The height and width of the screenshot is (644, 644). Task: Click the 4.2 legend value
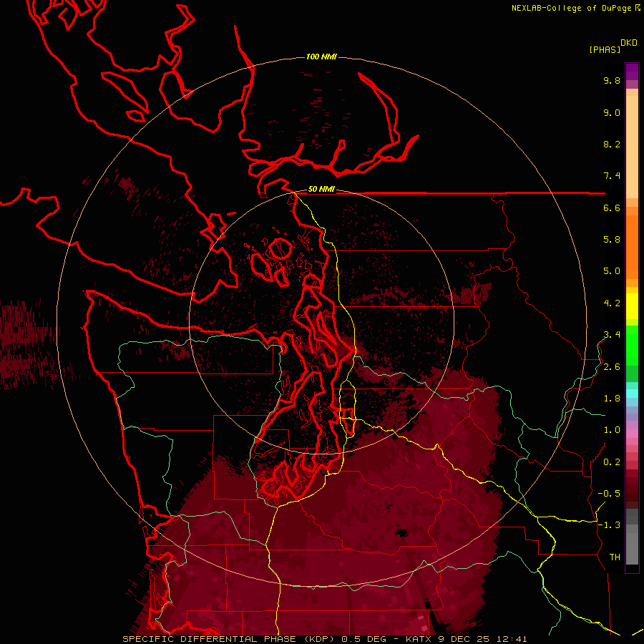point(612,303)
